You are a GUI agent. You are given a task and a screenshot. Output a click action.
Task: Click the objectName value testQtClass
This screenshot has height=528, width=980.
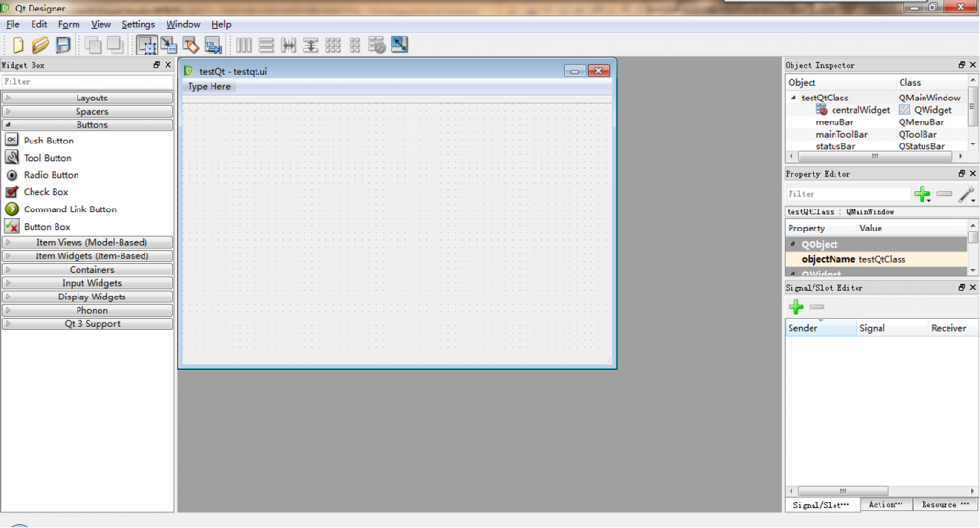point(881,259)
